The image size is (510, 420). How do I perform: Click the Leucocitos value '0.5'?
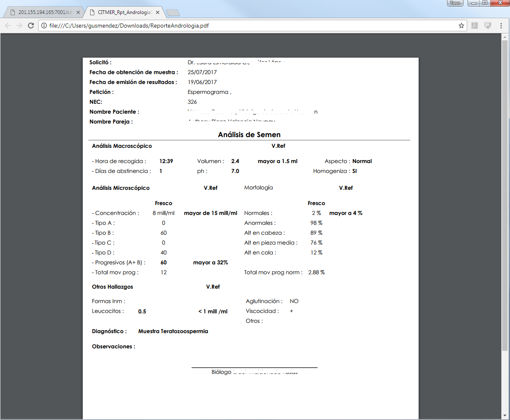142,311
